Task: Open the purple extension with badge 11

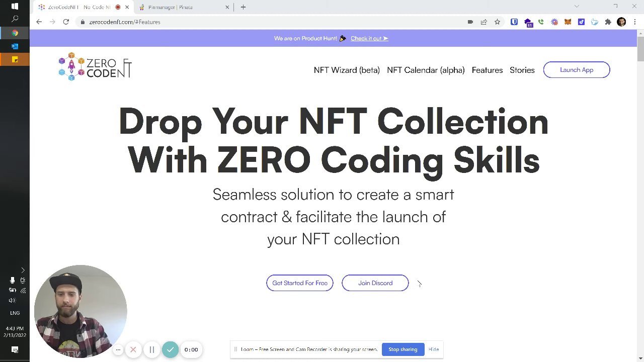Action: (528, 22)
